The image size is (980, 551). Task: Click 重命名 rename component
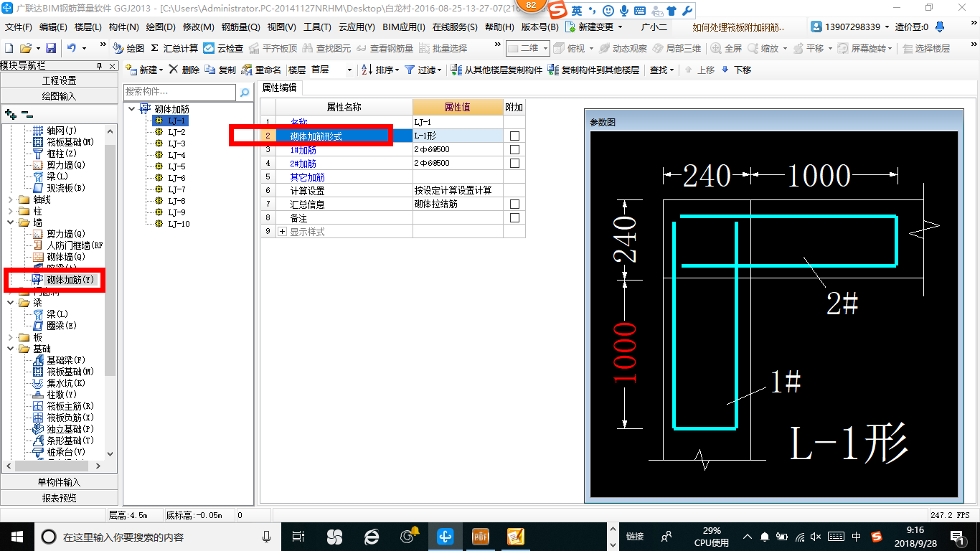click(x=261, y=70)
